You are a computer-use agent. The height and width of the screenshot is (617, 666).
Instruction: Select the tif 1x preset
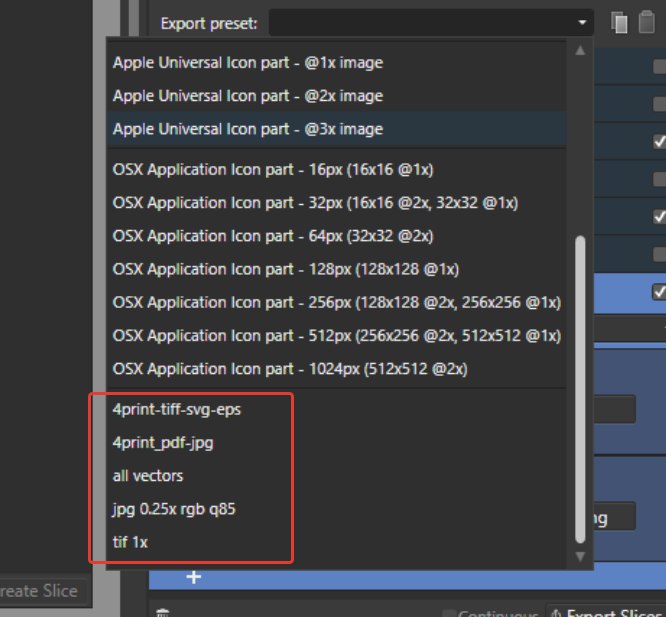coord(336,542)
